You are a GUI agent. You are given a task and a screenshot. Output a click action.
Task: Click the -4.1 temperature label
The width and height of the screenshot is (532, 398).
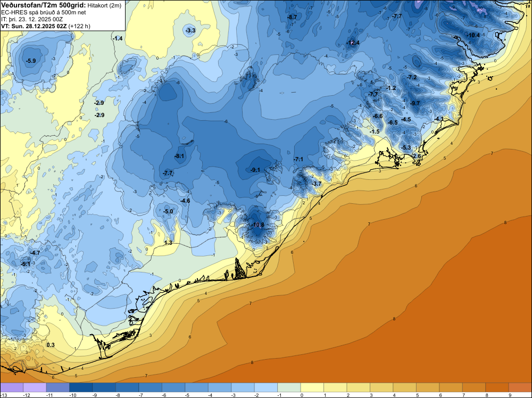point(439,119)
